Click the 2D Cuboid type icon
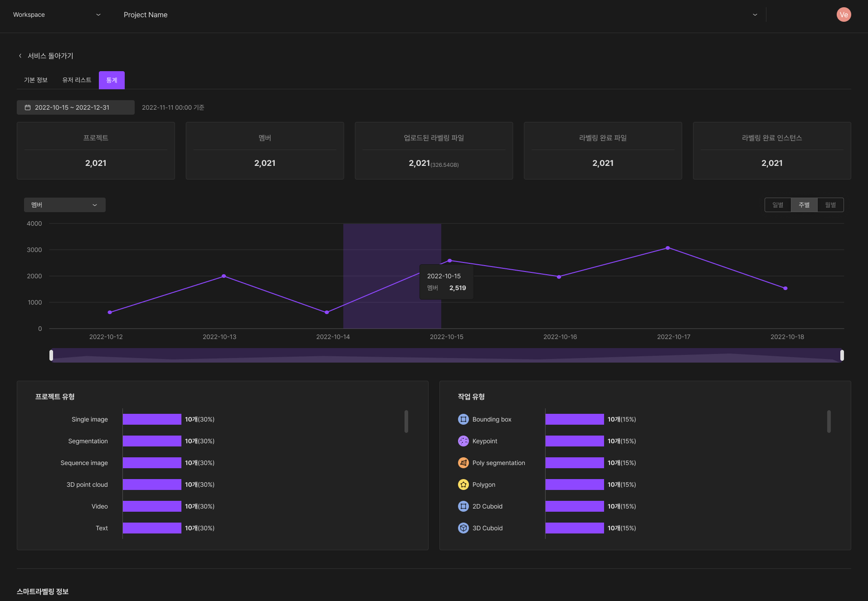This screenshot has width=868, height=601. pyautogui.click(x=463, y=506)
